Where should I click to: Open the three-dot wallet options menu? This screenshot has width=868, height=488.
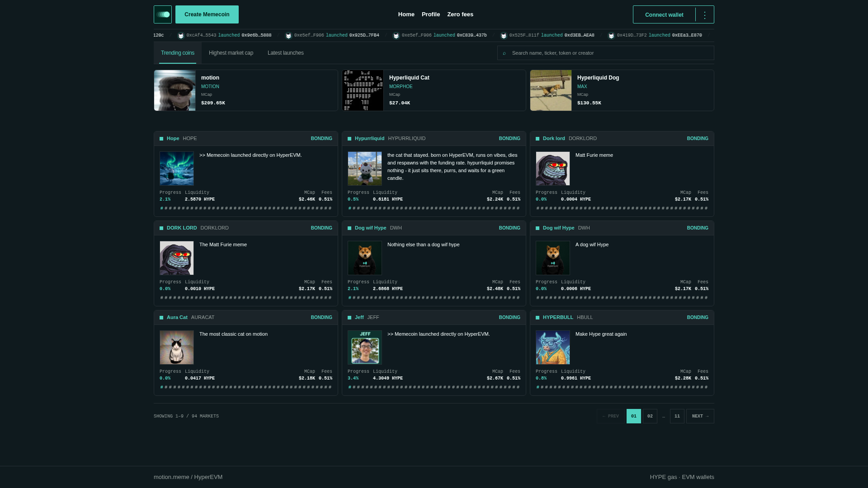coord(705,14)
